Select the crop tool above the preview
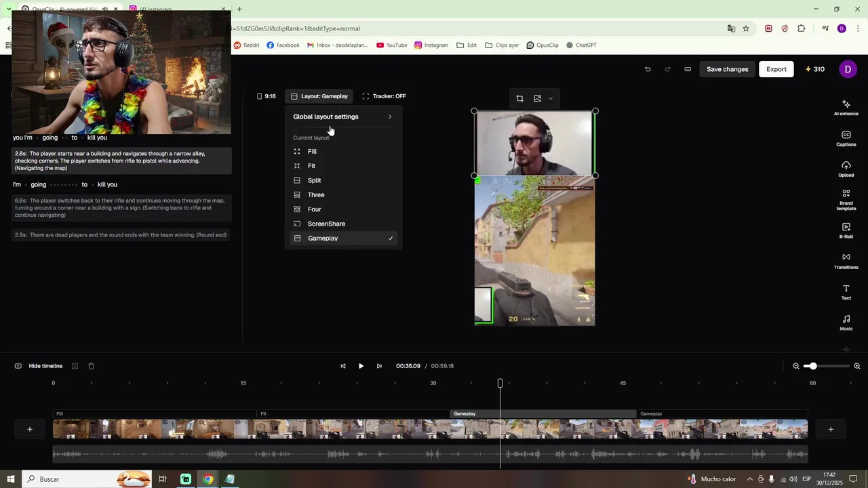Screen dimensions: 868x488 click(x=519, y=98)
